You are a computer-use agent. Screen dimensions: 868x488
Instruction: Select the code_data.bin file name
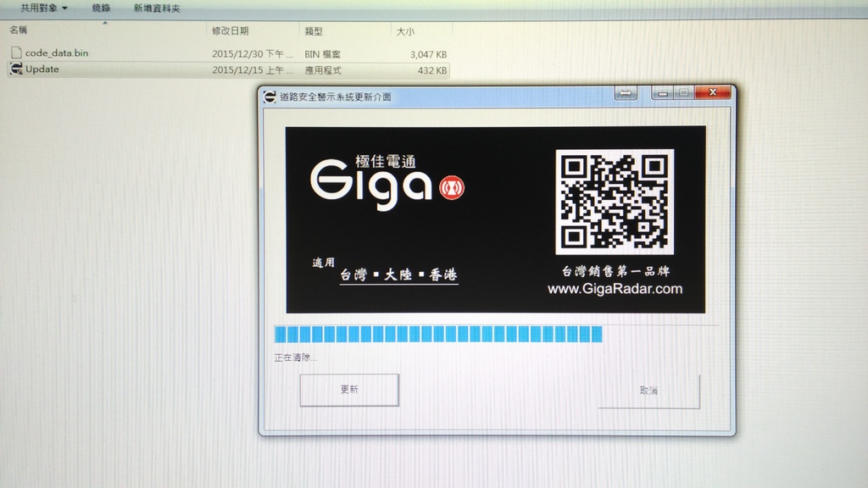click(57, 53)
